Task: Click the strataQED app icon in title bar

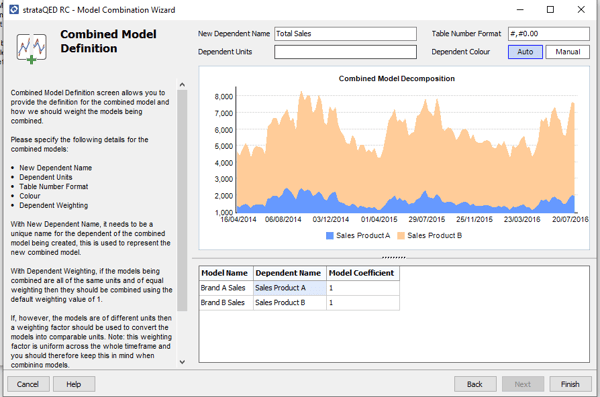Action: coord(14,10)
